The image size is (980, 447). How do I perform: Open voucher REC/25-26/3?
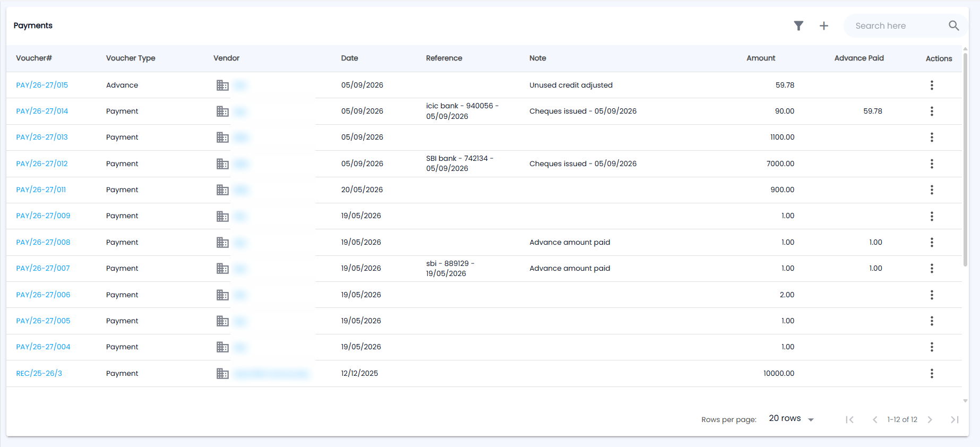tap(39, 373)
